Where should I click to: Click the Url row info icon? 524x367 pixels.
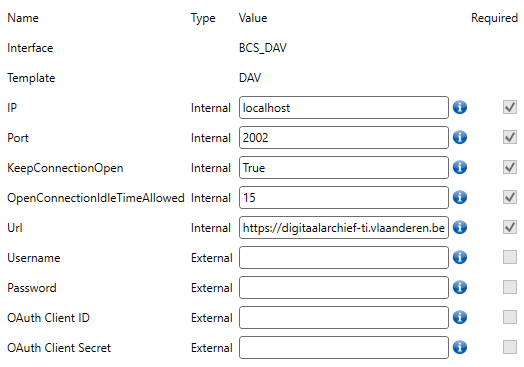[460, 227]
